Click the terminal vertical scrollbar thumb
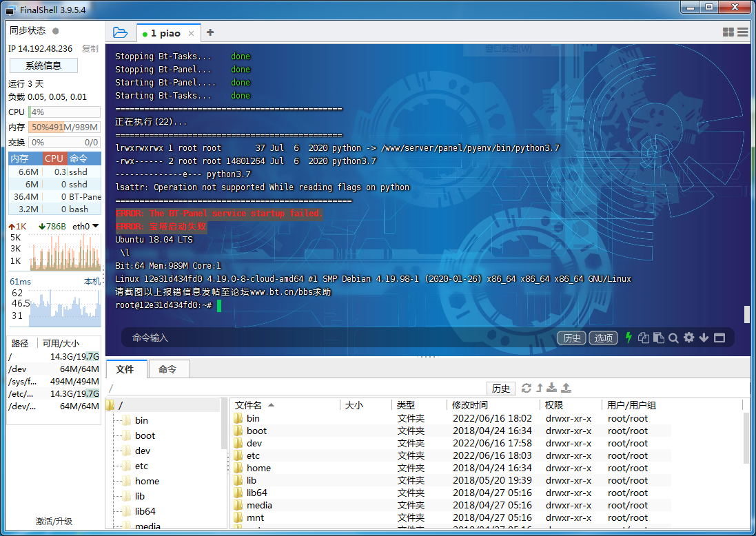The width and height of the screenshot is (756, 536). coord(747,313)
